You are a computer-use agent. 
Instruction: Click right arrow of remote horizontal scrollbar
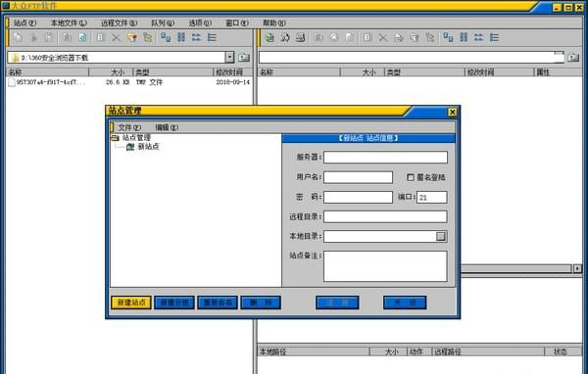(577, 268)
